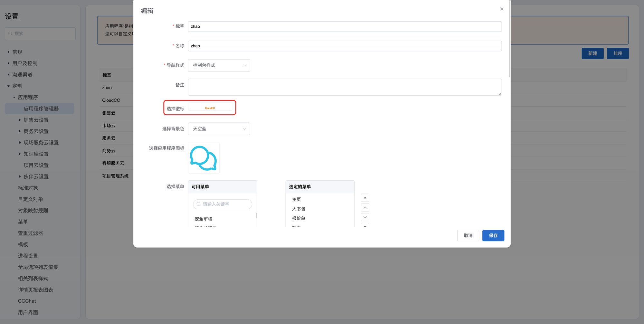The image size is (644, 324).
Task: Click the CloudCC logo image
Action: coord(210,108)
